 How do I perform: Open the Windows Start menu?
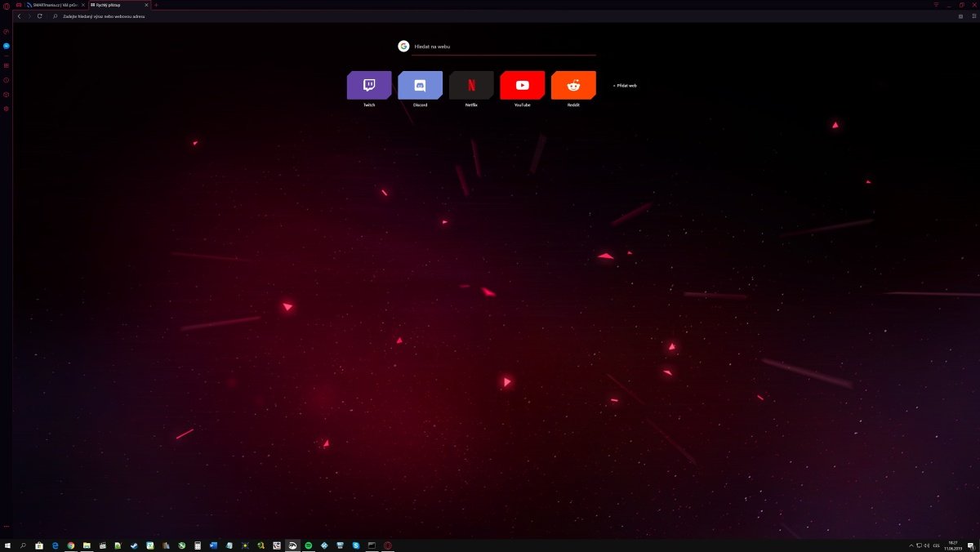point(7,545)
